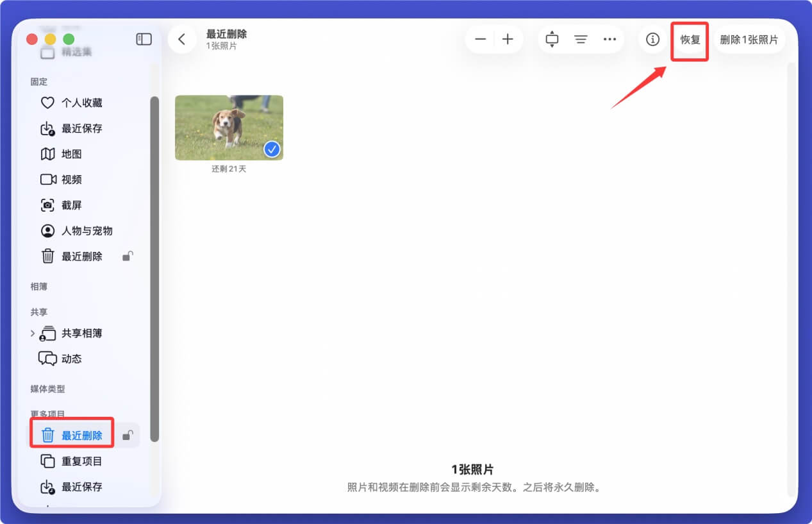The width and height of the screenshot is (812, 524).
Task: Select the aspect ratio filter icon in toolbar
Action: pos(552,39)
